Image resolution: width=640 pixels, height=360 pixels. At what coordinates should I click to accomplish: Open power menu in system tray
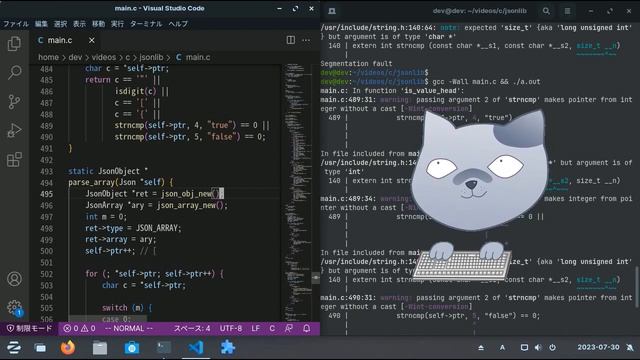552,348
